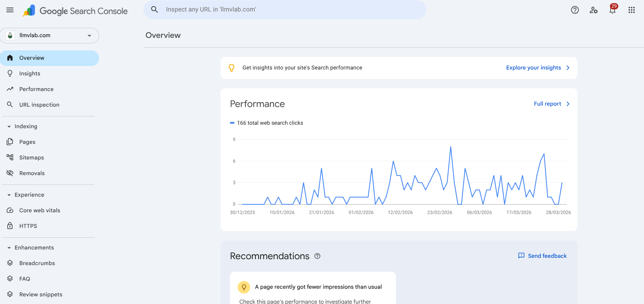Click the Google Search Console logo
The width and height of the screenshot is (644, 304).
[75, 11]
